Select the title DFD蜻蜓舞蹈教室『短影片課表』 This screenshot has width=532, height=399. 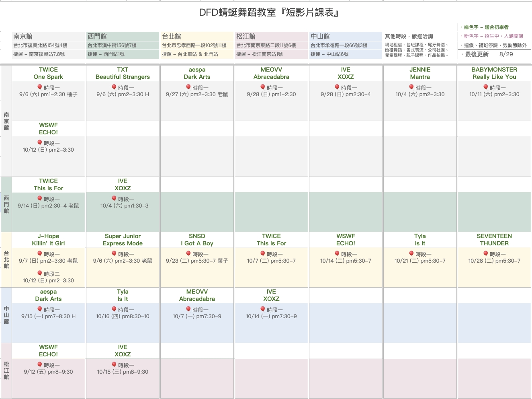[270, 13]
